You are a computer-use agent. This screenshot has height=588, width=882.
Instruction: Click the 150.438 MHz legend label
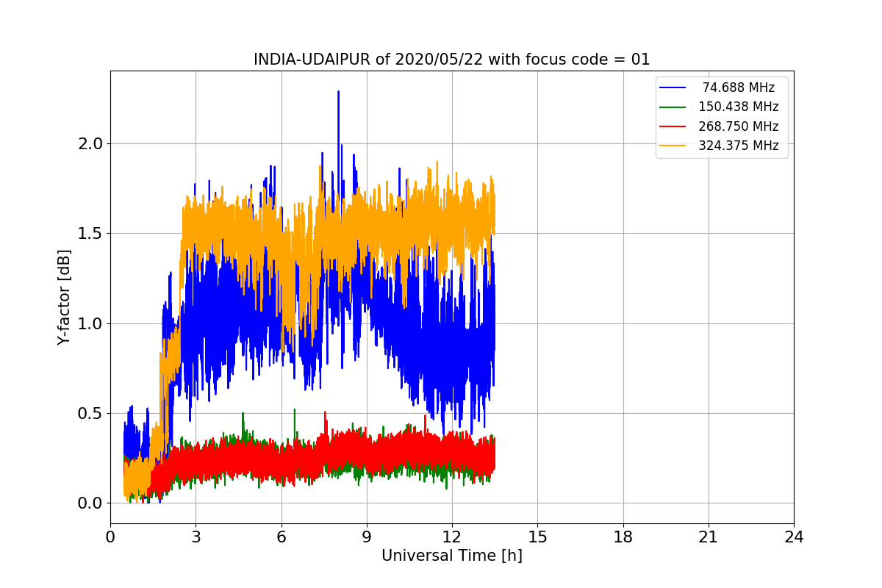pos(738,107)
